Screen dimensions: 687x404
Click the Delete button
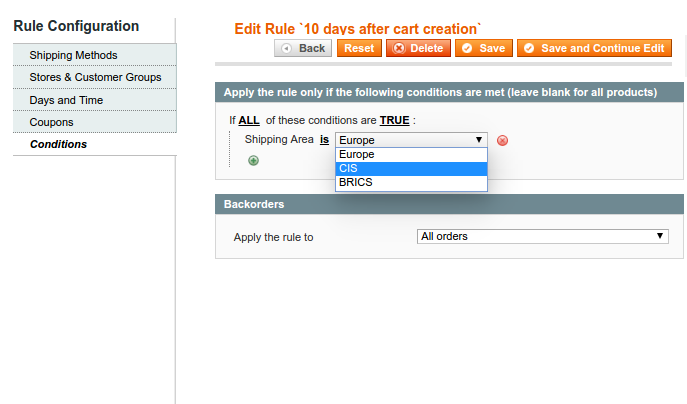point(418,48)
